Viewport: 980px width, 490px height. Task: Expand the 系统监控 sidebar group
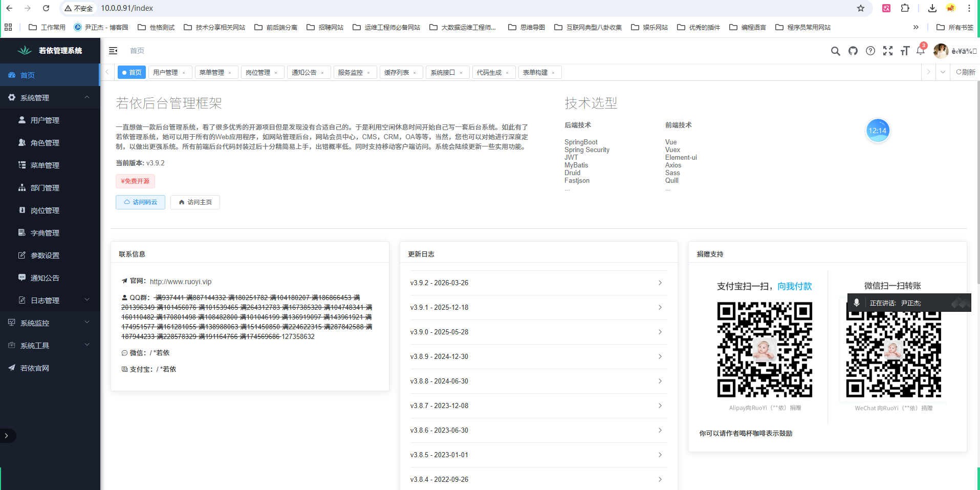click(50, 323)
